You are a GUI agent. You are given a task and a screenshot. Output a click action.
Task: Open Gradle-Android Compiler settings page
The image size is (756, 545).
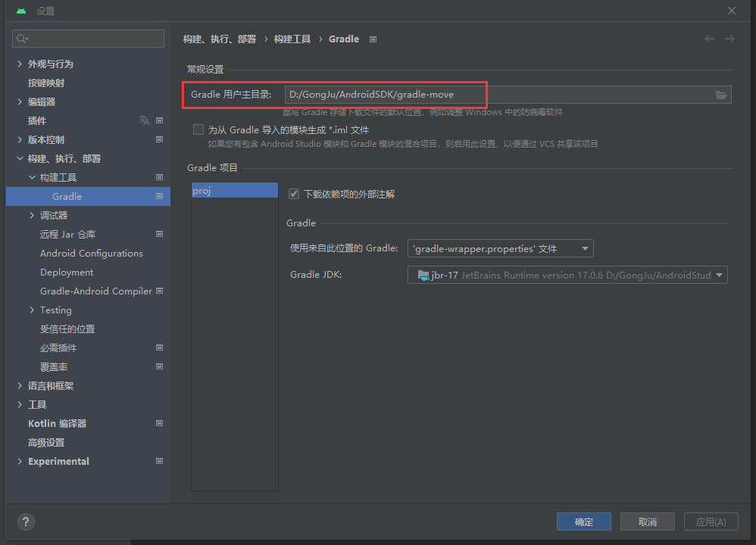(96, 291)
